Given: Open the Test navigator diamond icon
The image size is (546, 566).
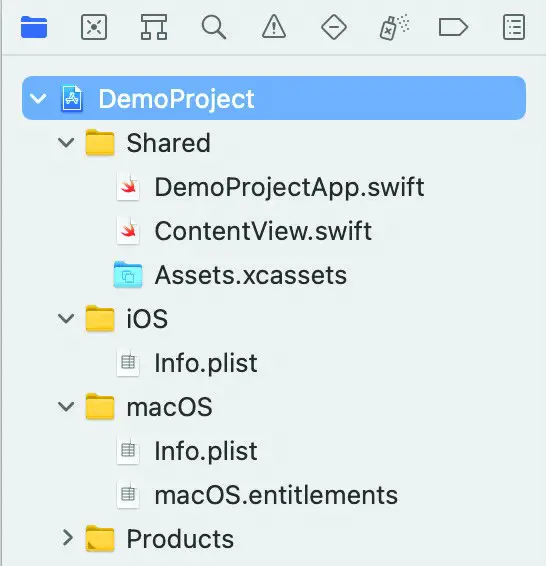Looking at the screenshot, I should pos(334,27).
